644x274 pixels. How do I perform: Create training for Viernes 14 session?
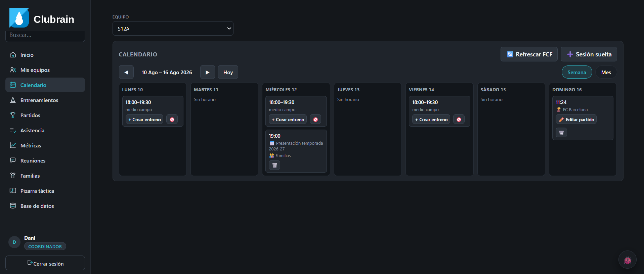(x=431, y=120)
